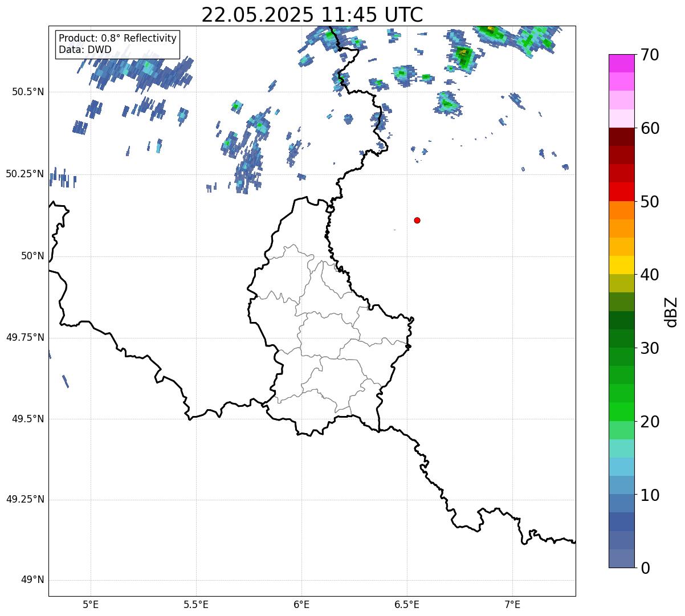Click the 7°E longitude label
Image resolution: width=685 pixels, height=616 pixels.
click(512, 605)
